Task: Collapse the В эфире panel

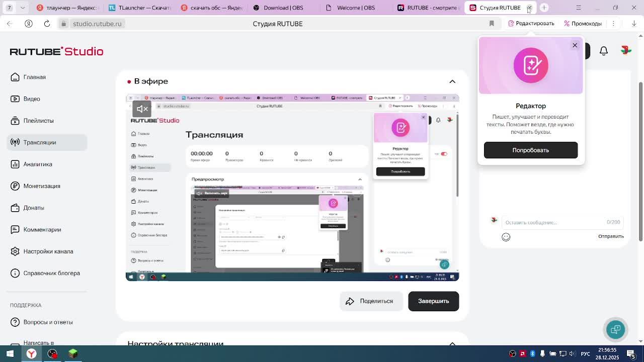Action: point(452,81)
